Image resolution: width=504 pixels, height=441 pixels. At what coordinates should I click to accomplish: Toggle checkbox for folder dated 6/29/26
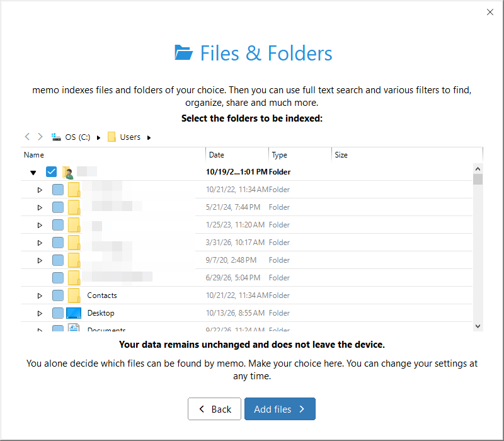(58, 278)
